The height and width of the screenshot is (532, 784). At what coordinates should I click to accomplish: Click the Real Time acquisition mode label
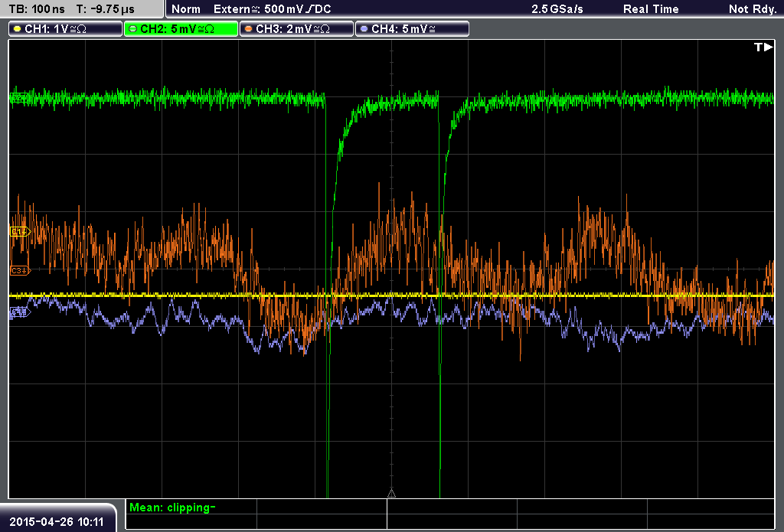(651, 9)
